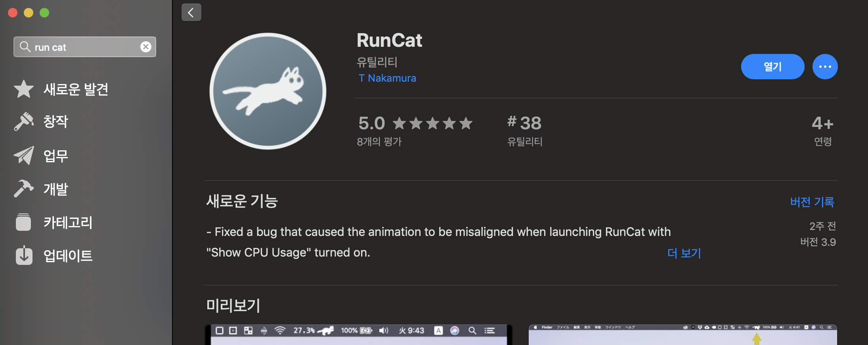Click the search magnifier icon

25,47
